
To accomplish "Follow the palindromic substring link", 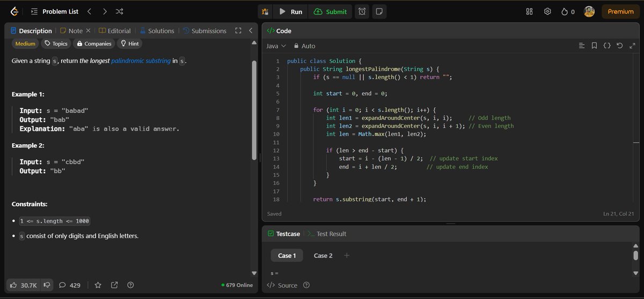I will point(141,61).
